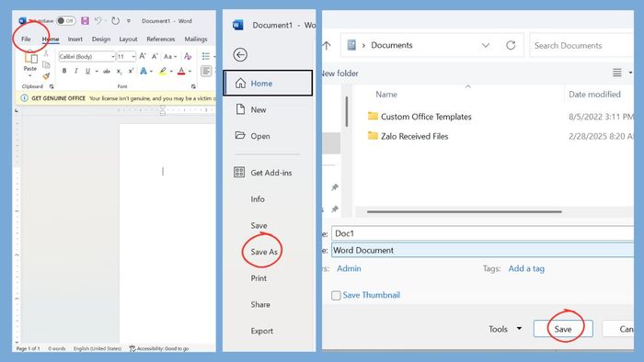Open the Word Document file type dropdown
Viewport: 644px width, 362px height.
[483, 250]
